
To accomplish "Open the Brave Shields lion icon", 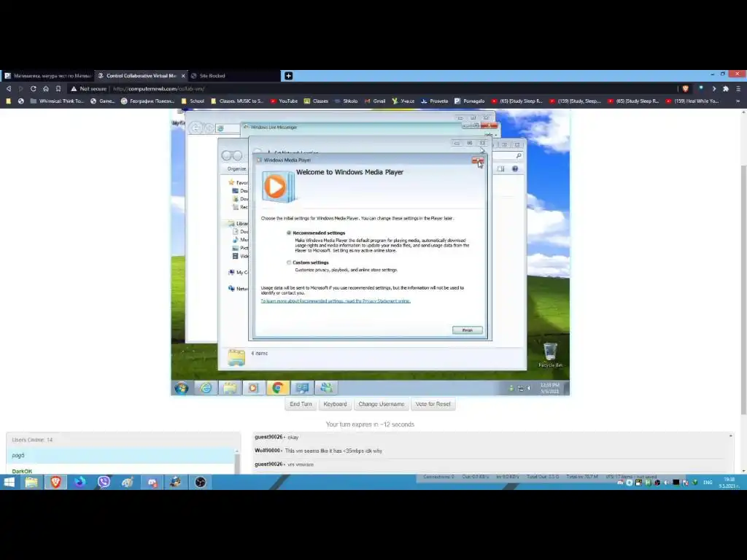I will pos(686,88).
